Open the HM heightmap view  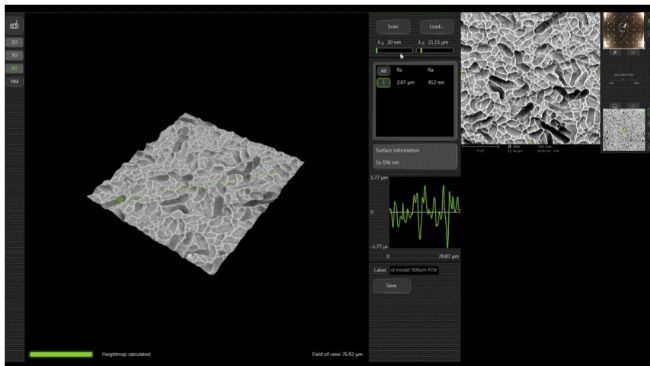pyautogui.click(x=15, y=82)
